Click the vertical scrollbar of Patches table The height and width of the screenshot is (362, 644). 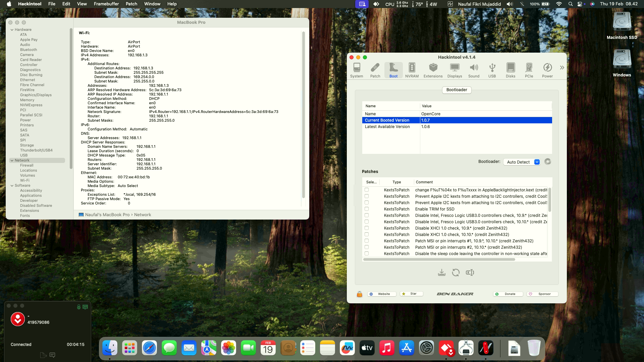point(549,199)
